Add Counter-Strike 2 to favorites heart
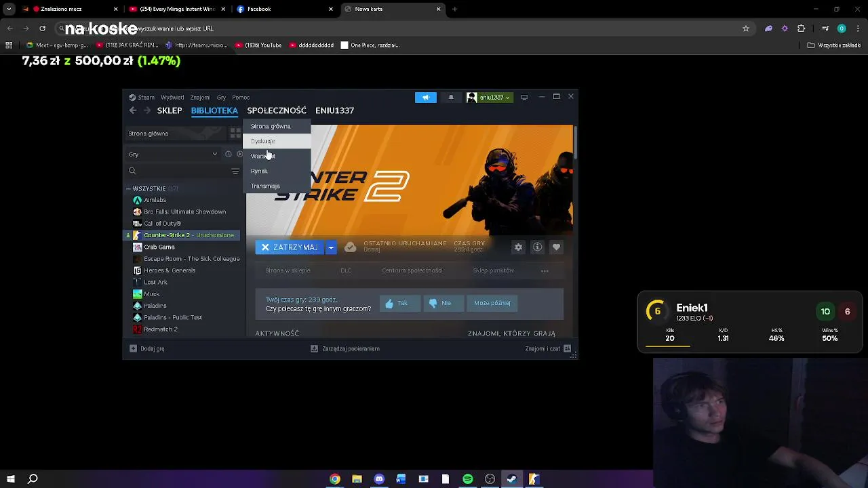 point(557,247)
